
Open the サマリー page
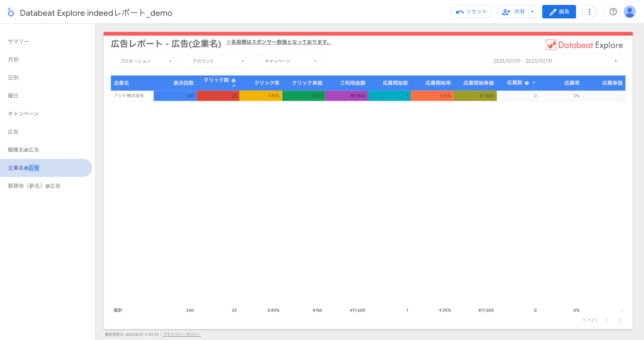(46, 41)
